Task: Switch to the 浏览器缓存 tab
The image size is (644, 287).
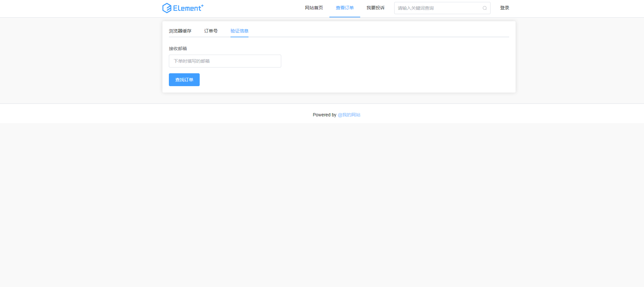Action: click(180, 31)
